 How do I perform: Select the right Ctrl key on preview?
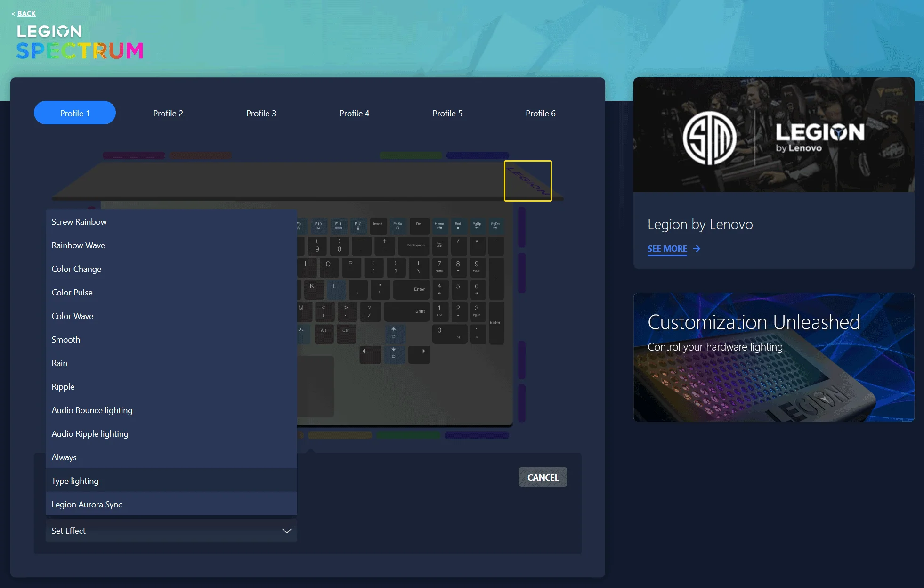(x=347, y=334)
